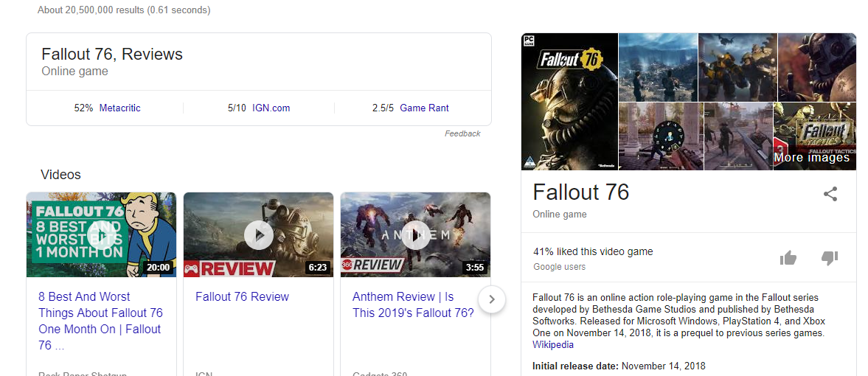Open 'Anthem Review | Is This 2019's Fallout 76?' title
868x376 pixels.
pos(413,304)
